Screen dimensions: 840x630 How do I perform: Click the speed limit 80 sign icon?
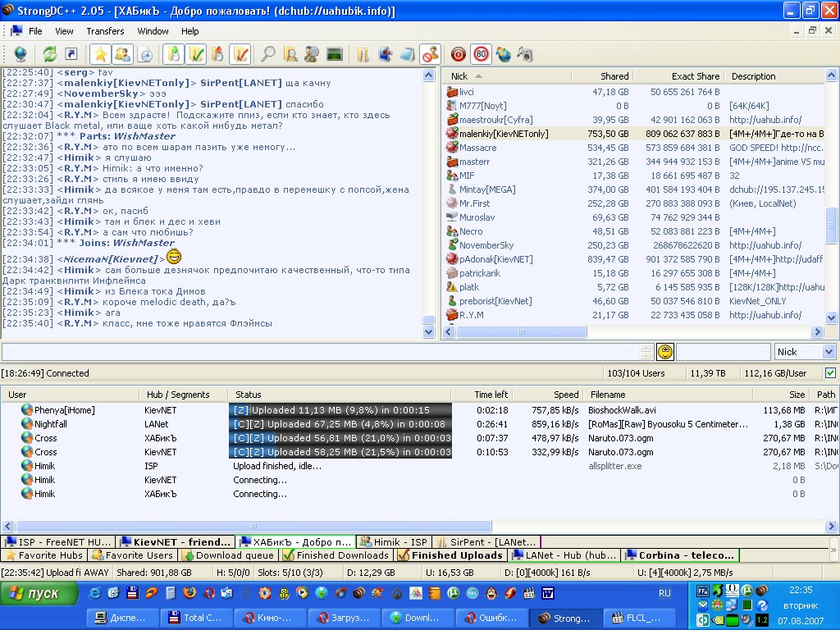[x=481, y=54]
